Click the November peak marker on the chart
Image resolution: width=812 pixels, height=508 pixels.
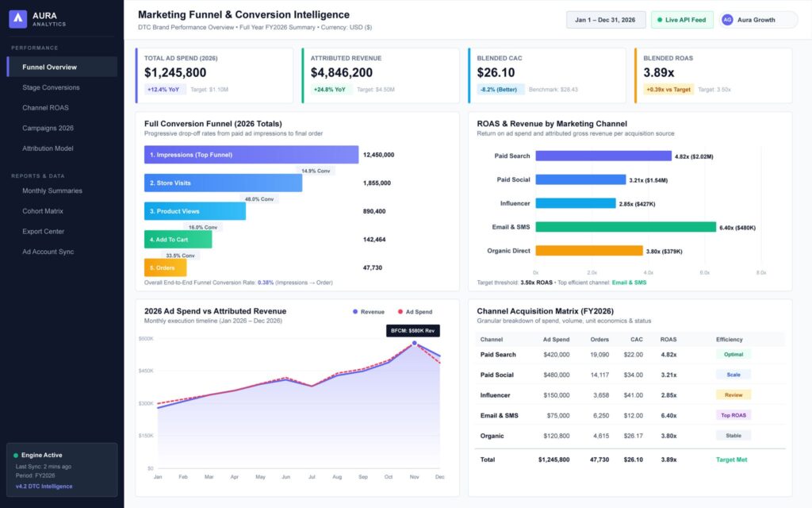414,343
